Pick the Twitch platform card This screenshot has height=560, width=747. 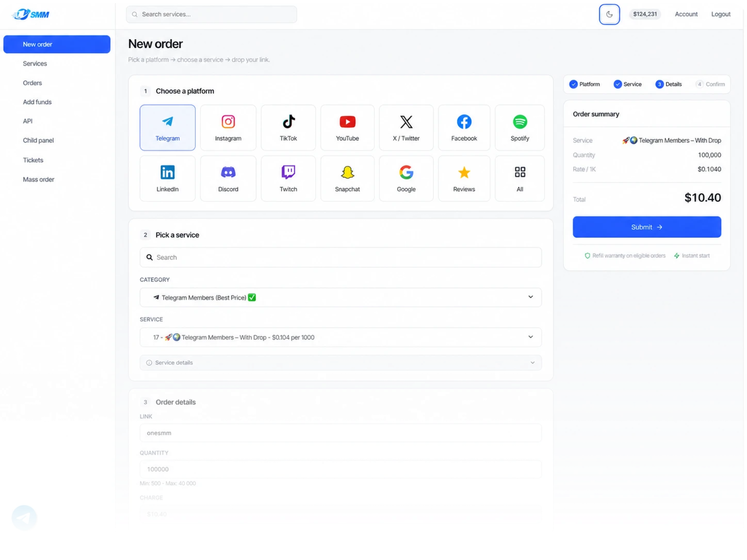tap(288, 178)
